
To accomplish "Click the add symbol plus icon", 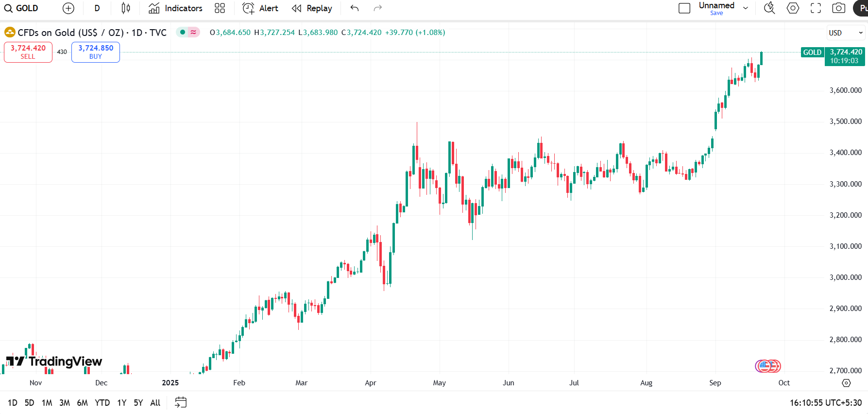I will (68, 8).
